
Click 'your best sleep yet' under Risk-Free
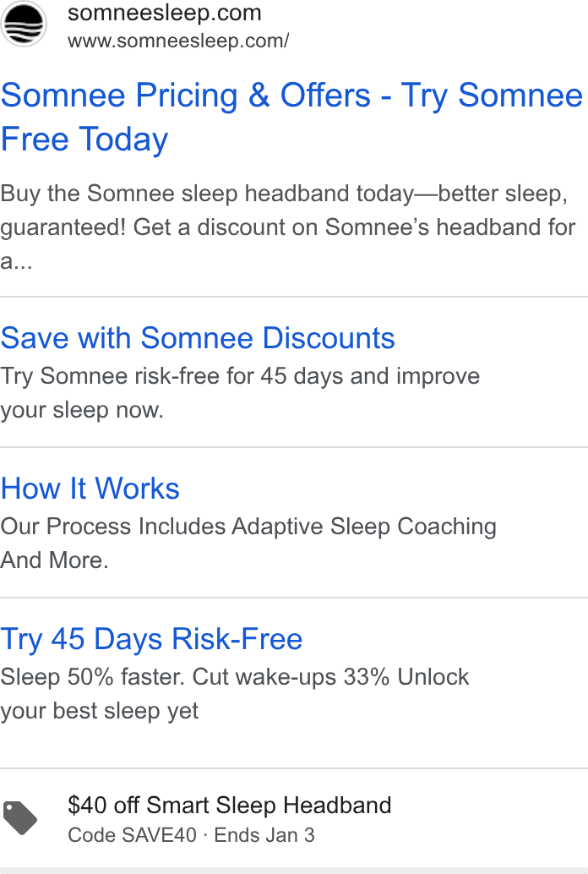click(99, 711)
